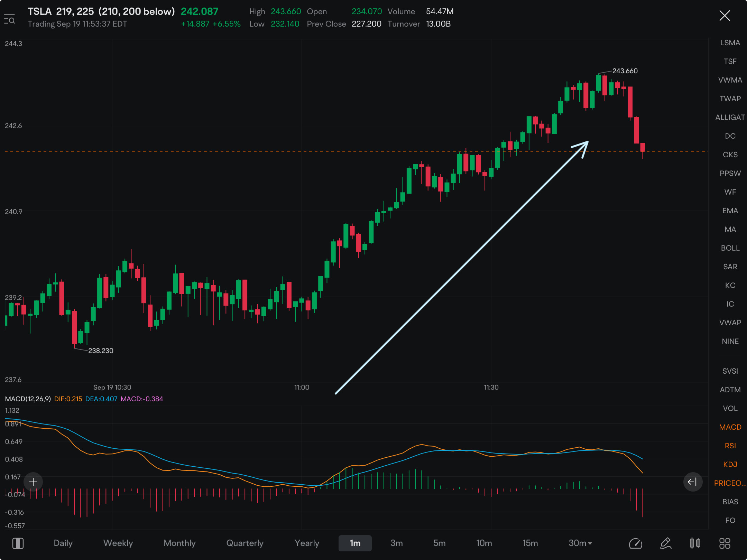The image size is (747, 560).
Task: Switch to the Daily timeframe
Action: 63,543
